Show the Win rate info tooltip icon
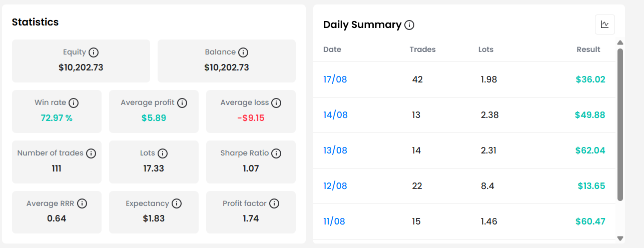644x248 pixels. [74, 102]
